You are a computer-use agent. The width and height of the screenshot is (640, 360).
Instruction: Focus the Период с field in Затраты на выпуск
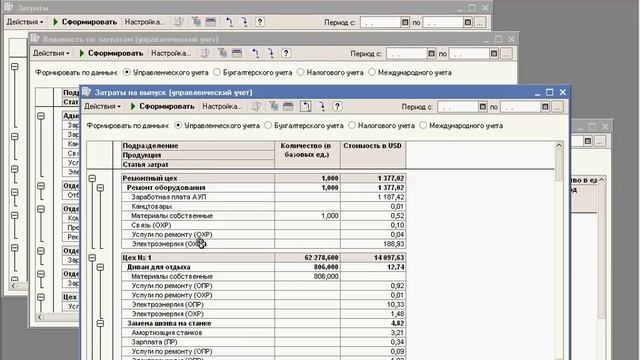457,107
